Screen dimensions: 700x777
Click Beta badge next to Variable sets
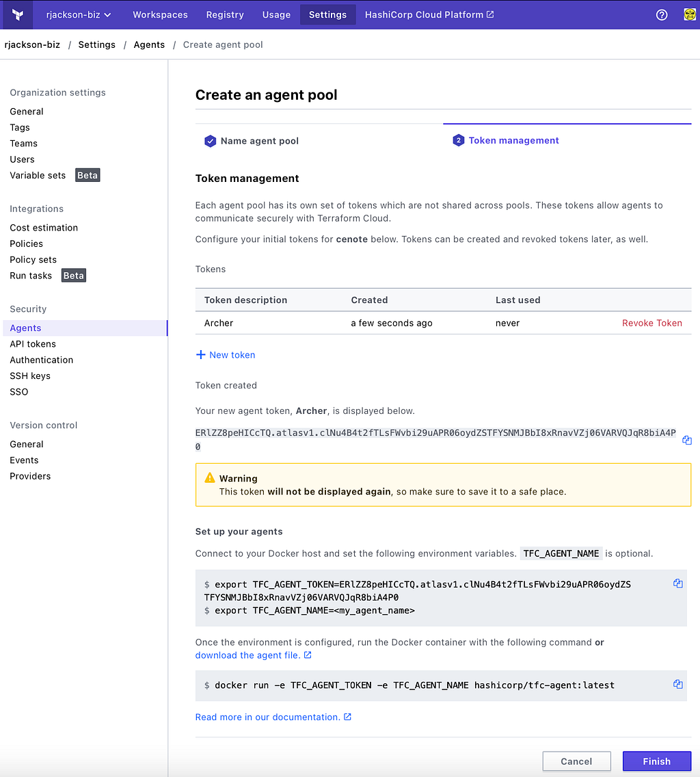(87, 175)
